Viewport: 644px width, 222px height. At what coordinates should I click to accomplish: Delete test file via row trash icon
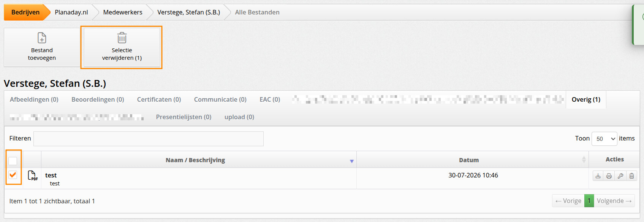631,176
